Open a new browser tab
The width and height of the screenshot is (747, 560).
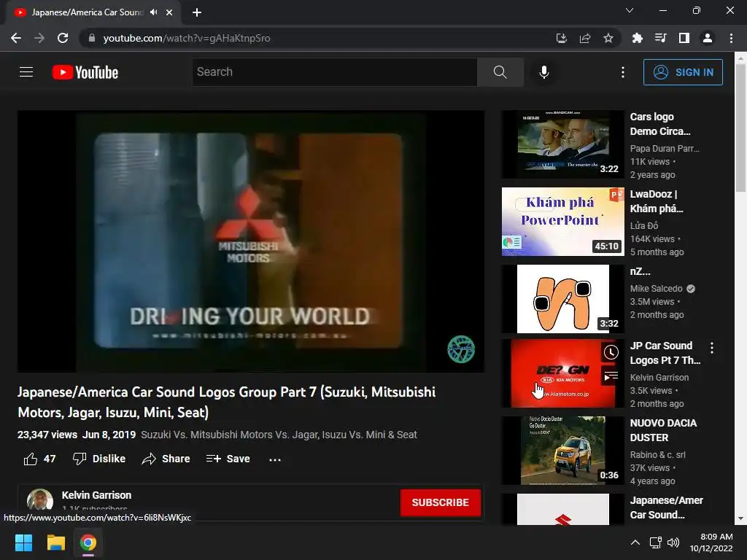click(x=197, y=12)
